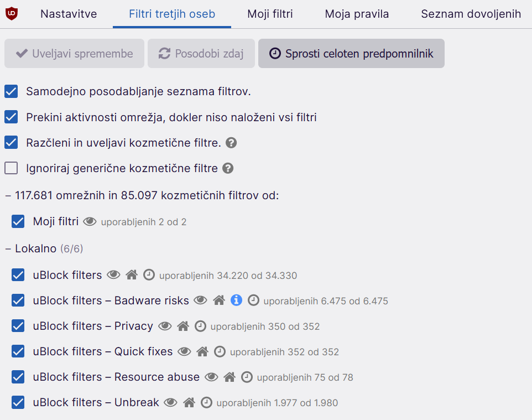View Quick fixes list content eye icon
The width and height of the screenshot is (532, 420).
point(185,351)
